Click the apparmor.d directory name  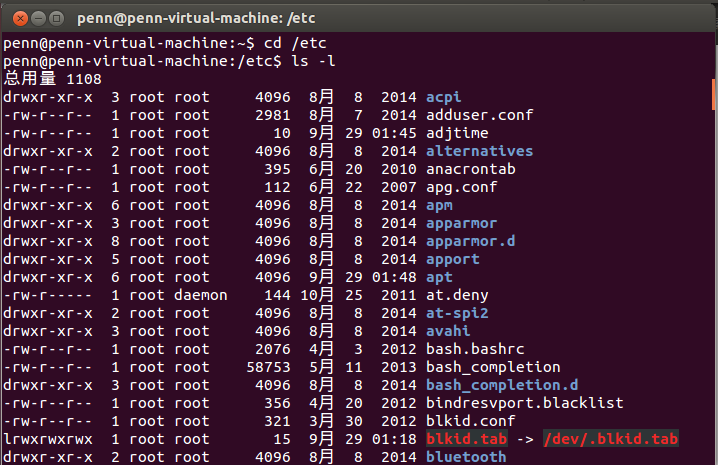471,241
